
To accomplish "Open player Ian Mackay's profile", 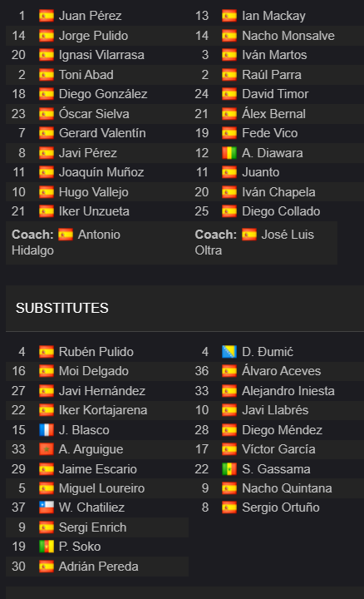I will tap(273, 16).
